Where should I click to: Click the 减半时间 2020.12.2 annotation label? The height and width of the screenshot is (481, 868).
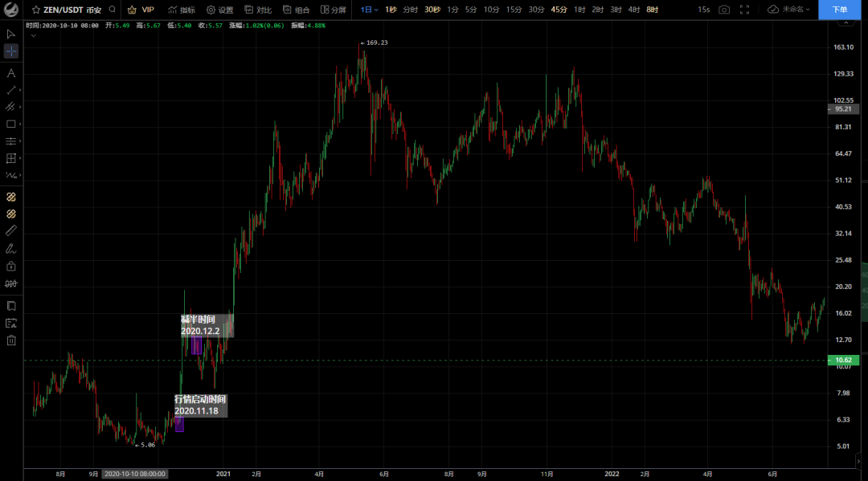199,325
